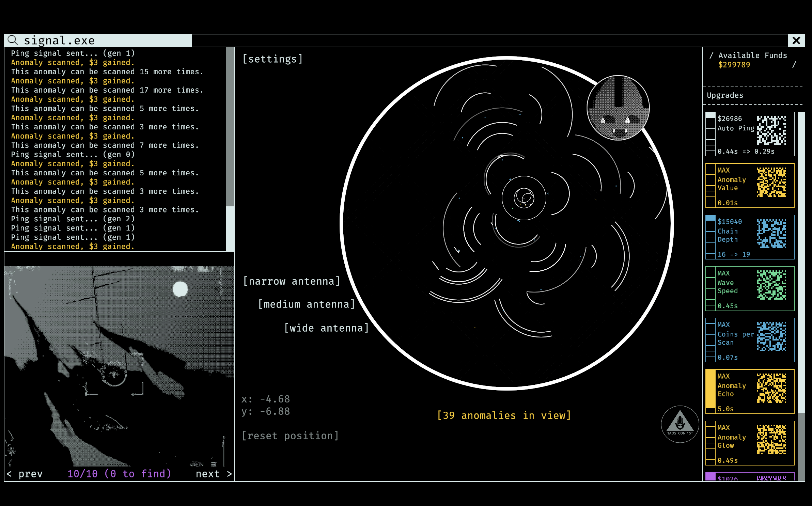
Task: Click reset position
Action: click(290, 436)
